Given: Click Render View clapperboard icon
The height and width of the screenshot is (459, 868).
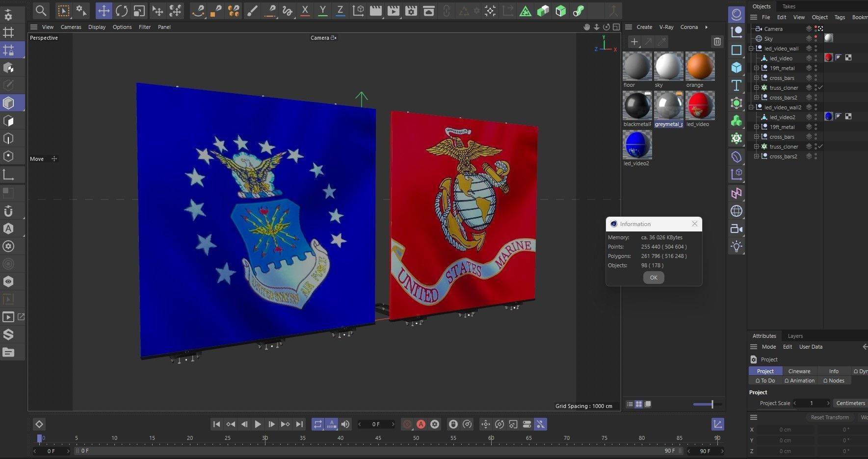Looking at the screenshot, I should coord(376,11).
